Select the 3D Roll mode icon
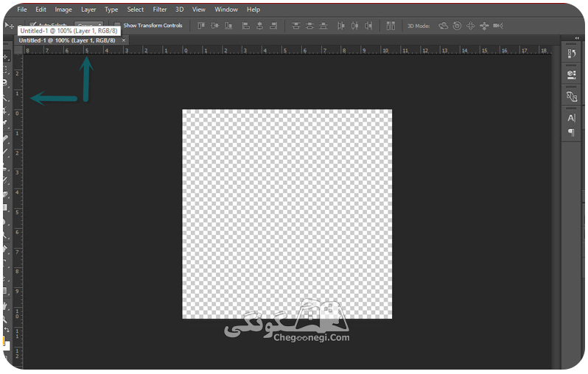Screen dimensions: 588x374 [x=457, y=26]
